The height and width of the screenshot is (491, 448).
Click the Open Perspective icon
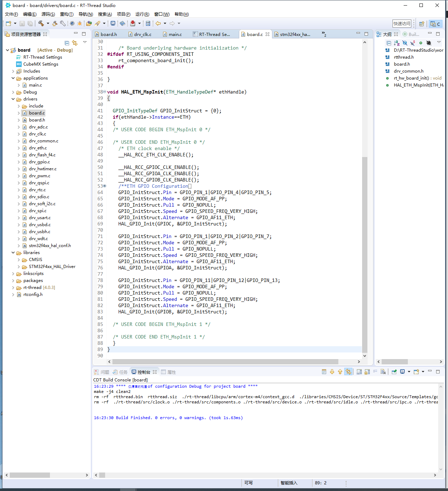[422, 24]
